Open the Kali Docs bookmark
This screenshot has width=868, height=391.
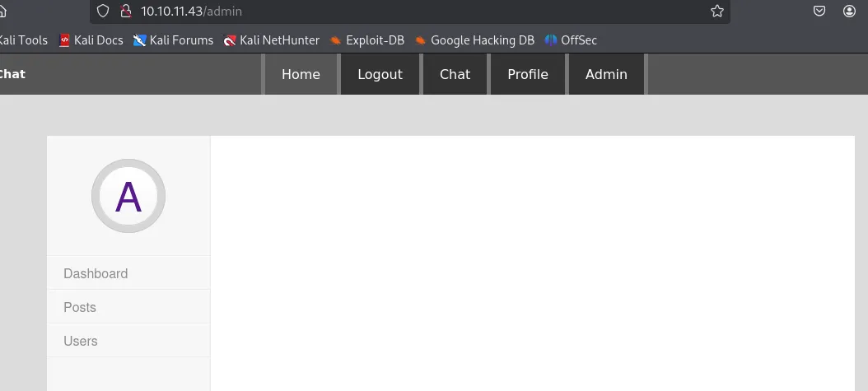point(91,40)
